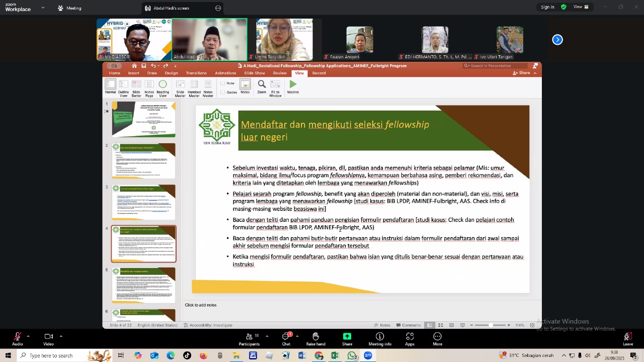Select slide 3 thumbnail in the slide panel
The image size is (644, 362).
(144, 202)
